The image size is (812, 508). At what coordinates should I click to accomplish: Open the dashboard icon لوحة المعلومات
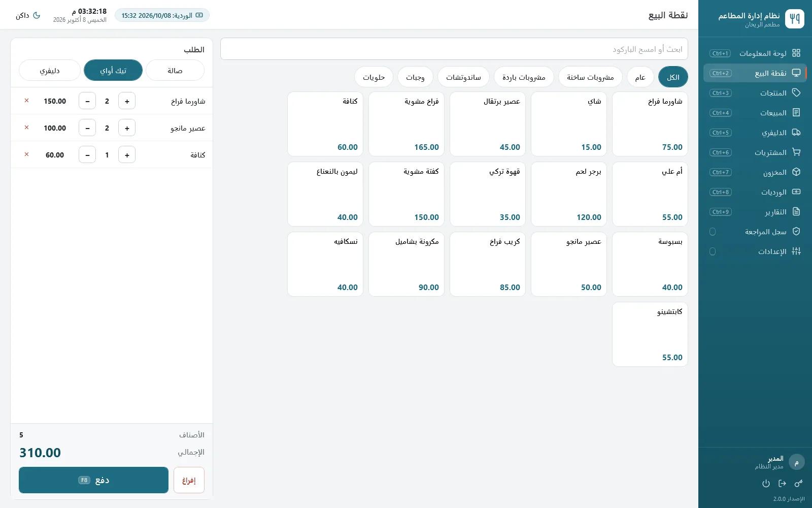click(796, 53)
